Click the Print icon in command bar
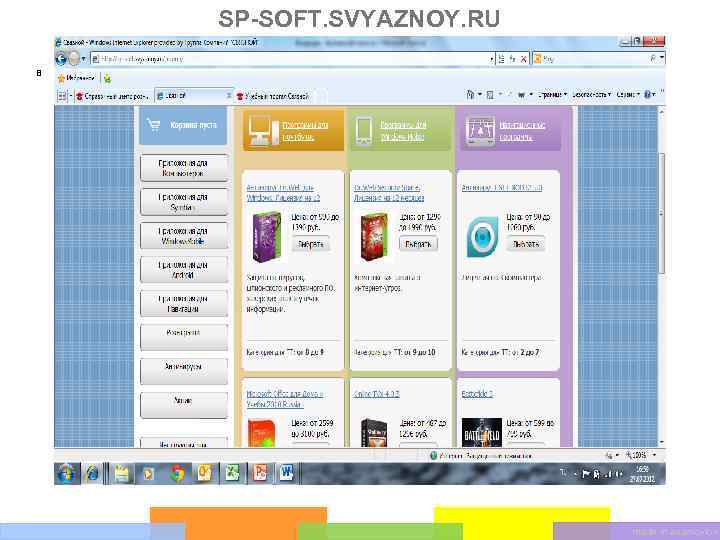The width and height of the screenshot is (720, 540). [x=521, y=95]
